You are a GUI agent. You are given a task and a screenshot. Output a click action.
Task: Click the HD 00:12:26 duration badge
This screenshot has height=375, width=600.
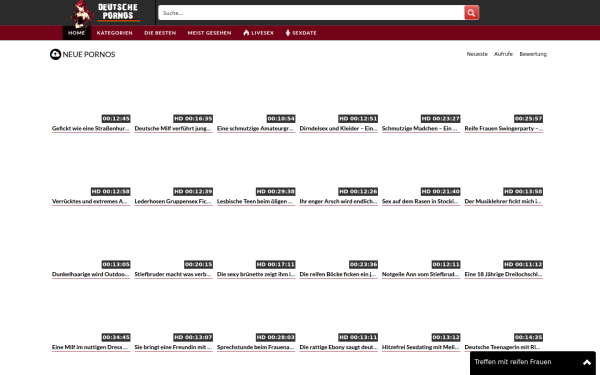point(358,191)
